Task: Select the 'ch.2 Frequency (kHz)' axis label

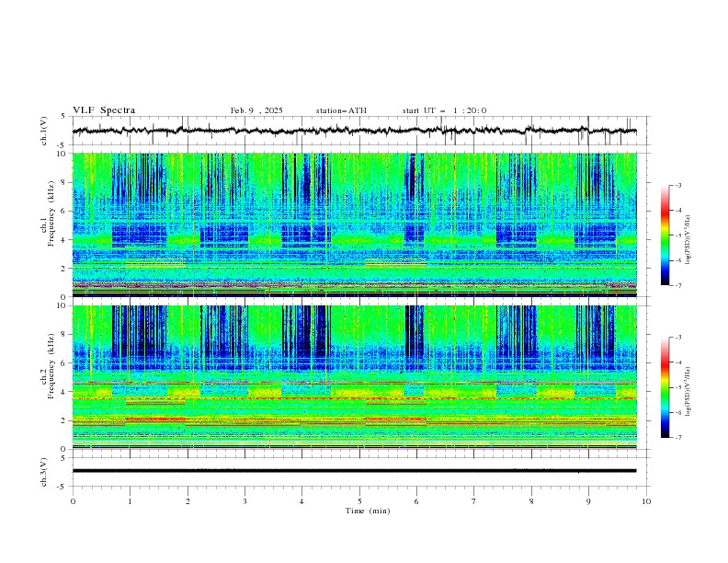Action: [x=47, y=365]
